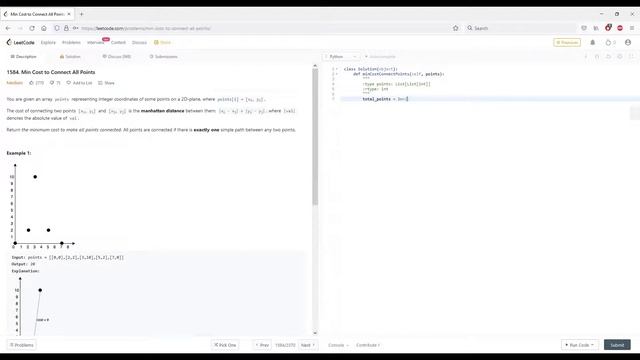The image size is (640, 360).
Task: Click the Share button
Action: pyautogui.click(x=106, y=83)
